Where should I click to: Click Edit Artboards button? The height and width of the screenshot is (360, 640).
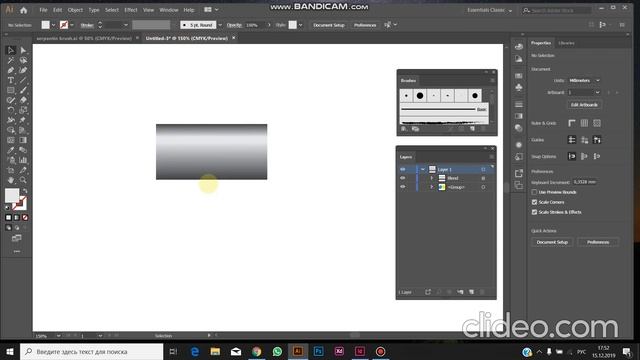point(584,105)
